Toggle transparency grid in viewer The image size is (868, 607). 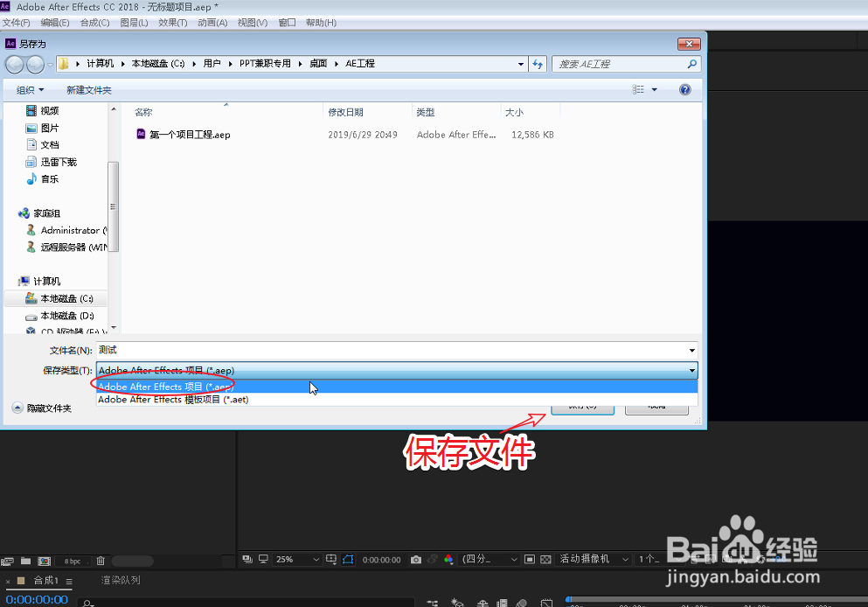point(545,560)
